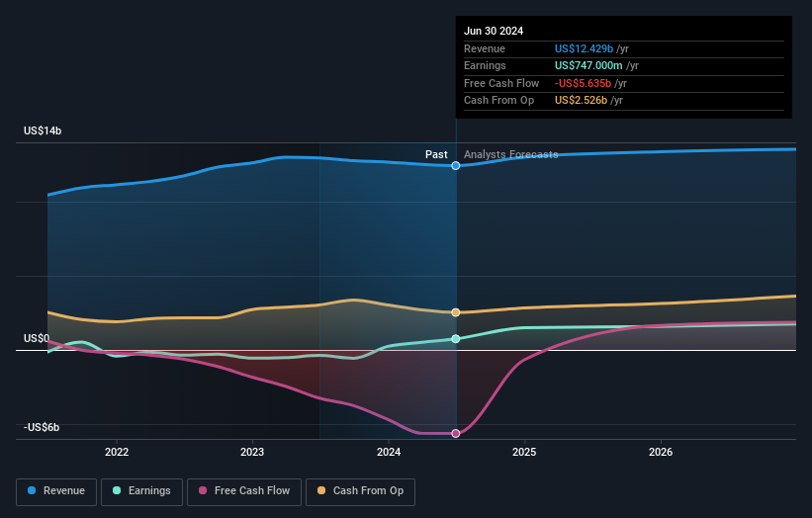Click the US$0 y-axis label
812x518 pixels.
pyautogui.click(x=37, y=338)
